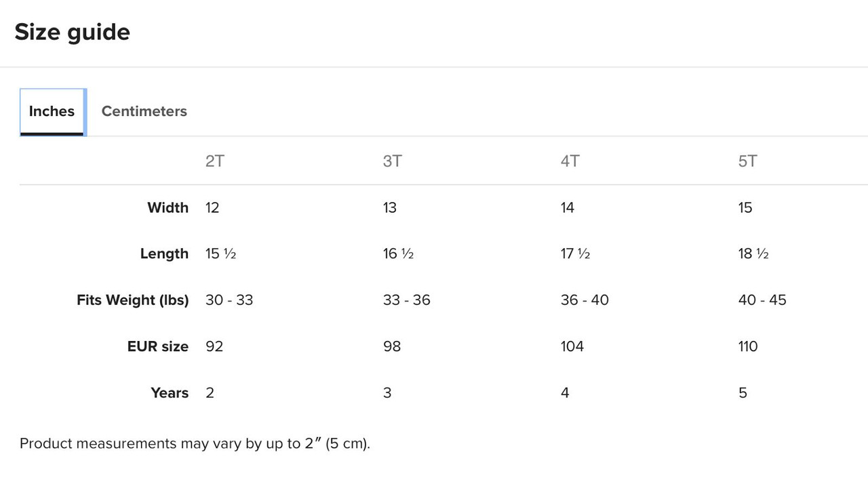Viewport: 868px width, 488px height.
Task: Click the 5T weight range 40 - 45
Action: 762,300
